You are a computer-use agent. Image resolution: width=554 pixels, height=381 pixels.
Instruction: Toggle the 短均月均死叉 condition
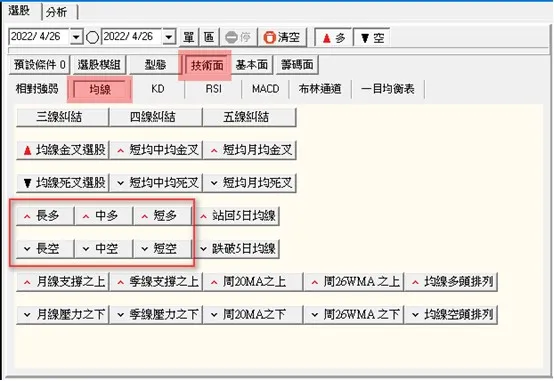point(249,183)
